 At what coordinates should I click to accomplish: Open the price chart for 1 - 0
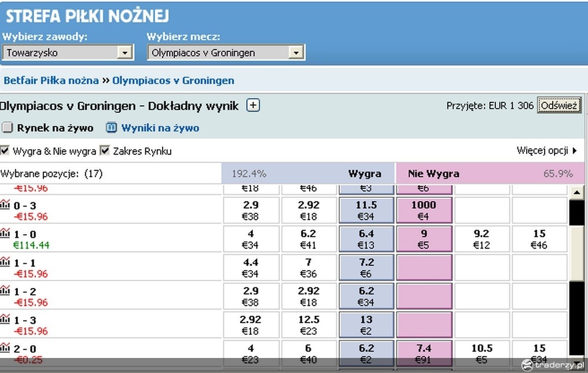point(5,233)
